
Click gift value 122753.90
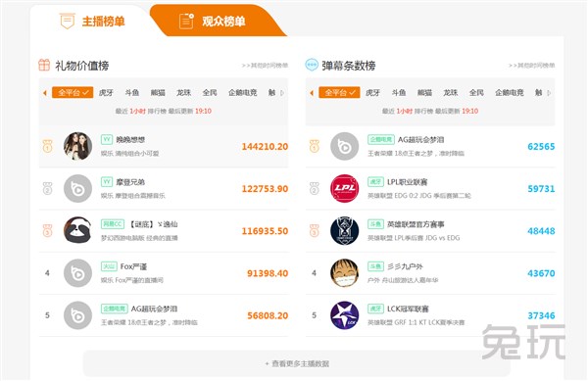point(265,189)
